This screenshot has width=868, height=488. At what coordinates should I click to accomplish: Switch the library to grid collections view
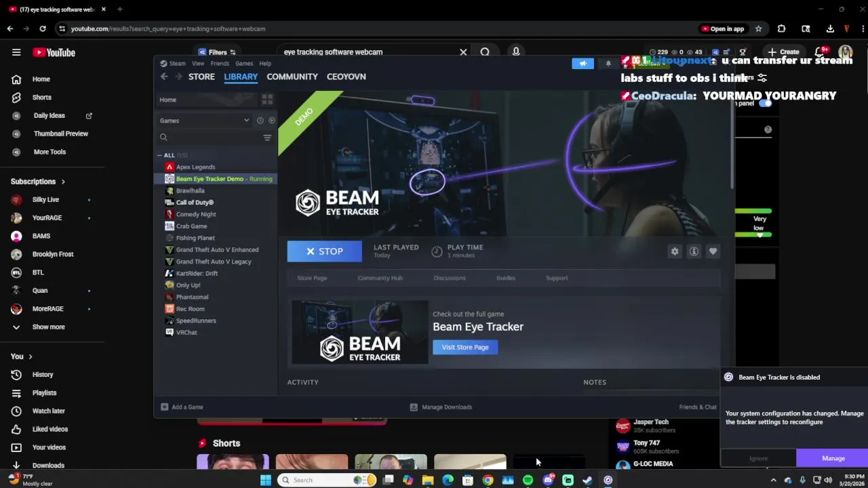267,100
